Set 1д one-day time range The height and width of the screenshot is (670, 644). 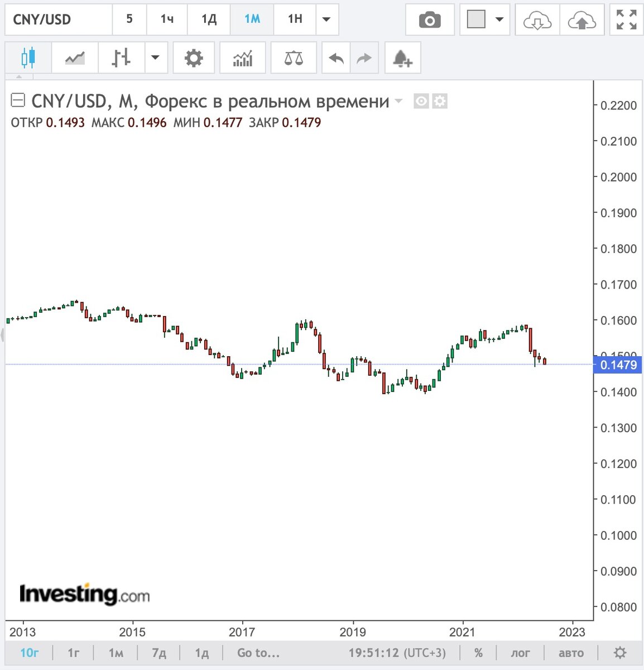[x=201, y=653]
